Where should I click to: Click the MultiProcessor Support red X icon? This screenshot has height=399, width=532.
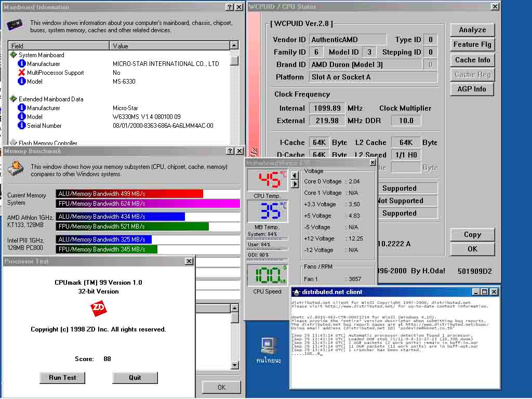[x=22, y=72]
